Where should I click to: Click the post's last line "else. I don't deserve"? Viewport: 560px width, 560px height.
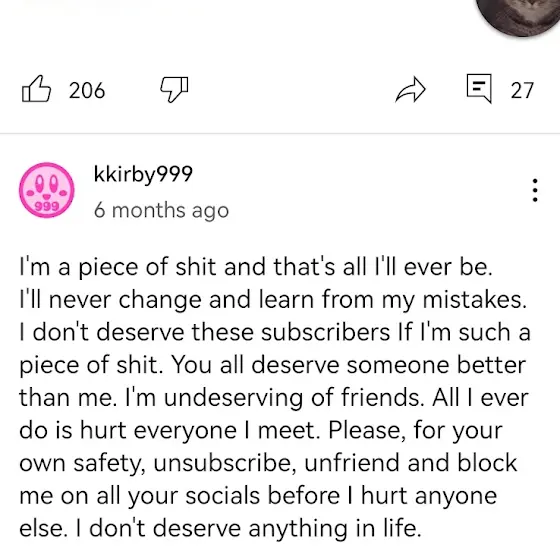[220, 528]
